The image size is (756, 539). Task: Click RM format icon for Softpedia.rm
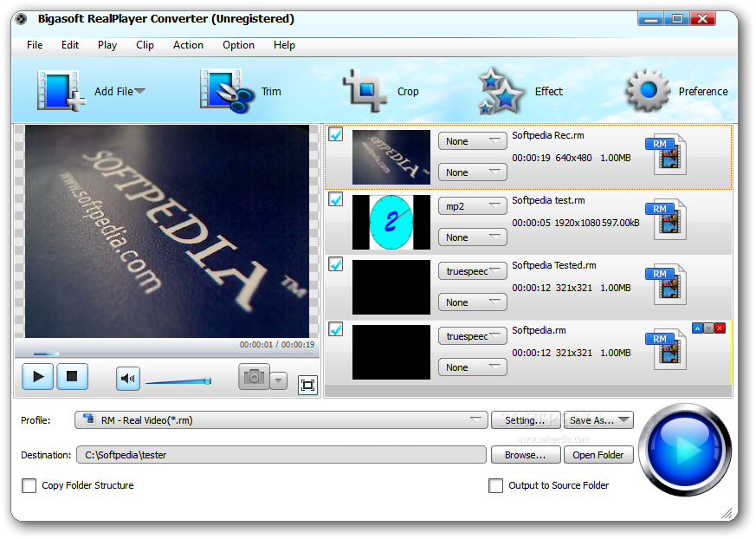click(x=666, y=349)
